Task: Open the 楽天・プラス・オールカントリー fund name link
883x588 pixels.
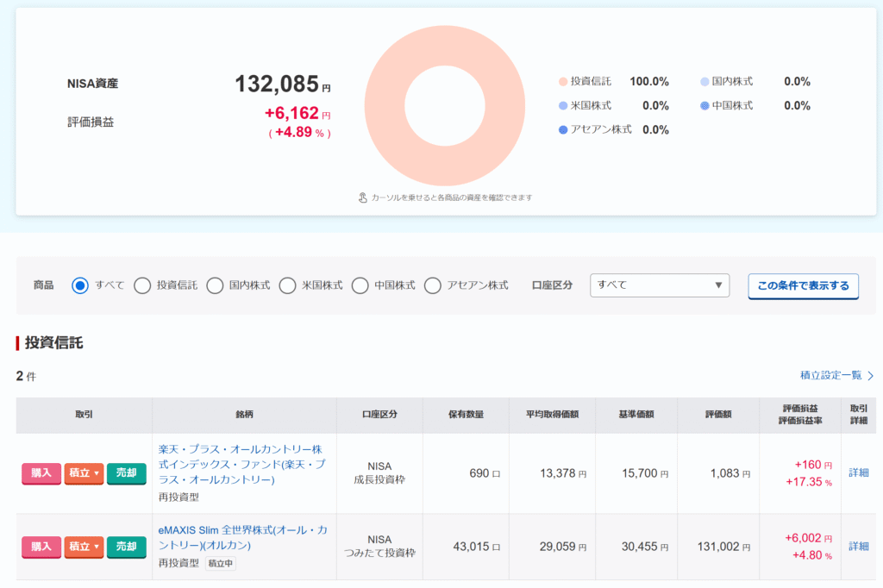Action: point(241,465)
